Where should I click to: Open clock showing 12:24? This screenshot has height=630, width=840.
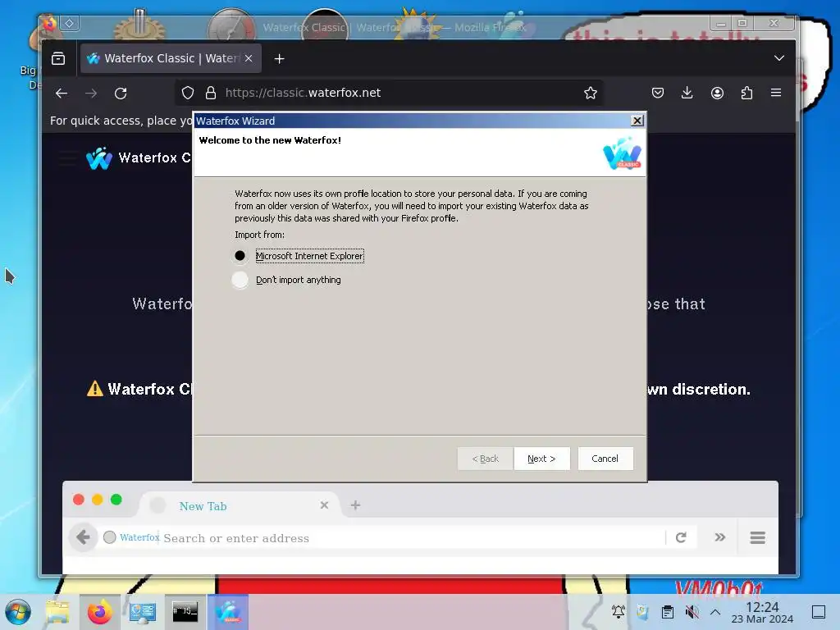point(762,612)
